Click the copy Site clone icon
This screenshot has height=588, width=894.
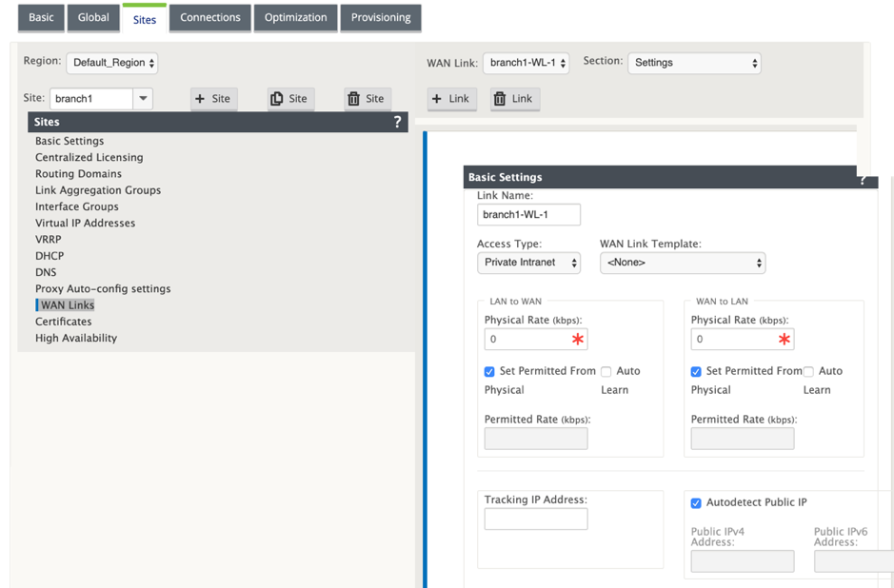276,99
